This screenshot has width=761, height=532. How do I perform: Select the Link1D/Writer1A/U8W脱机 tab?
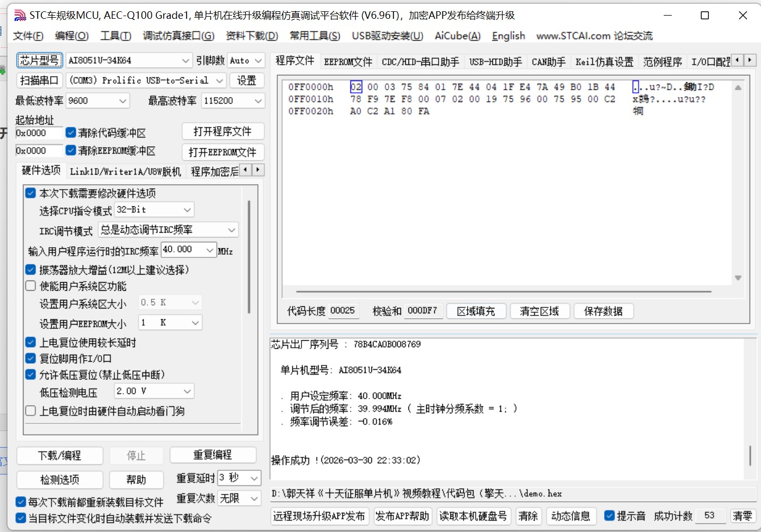click(x=127, y=171)
